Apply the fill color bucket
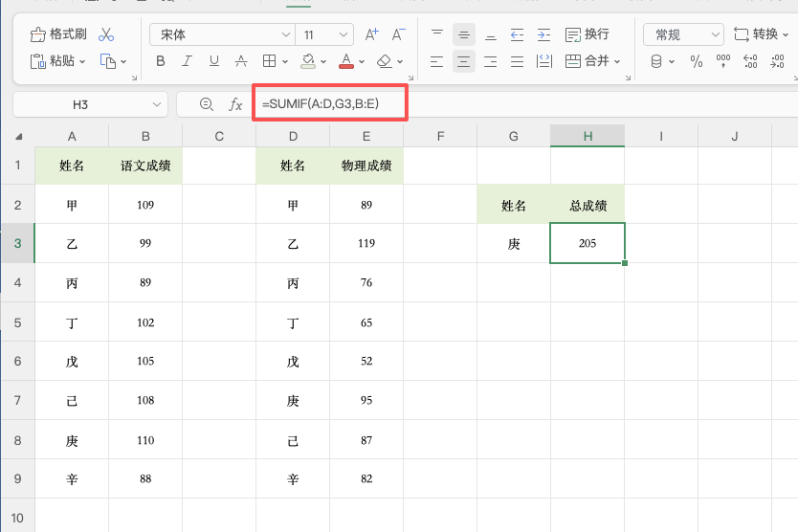The height and width of the screenshot is (532, 798). 308,61
